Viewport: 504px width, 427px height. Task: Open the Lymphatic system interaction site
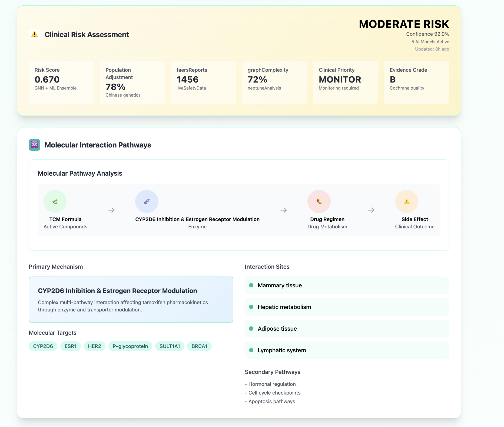[x=347, y=350]
